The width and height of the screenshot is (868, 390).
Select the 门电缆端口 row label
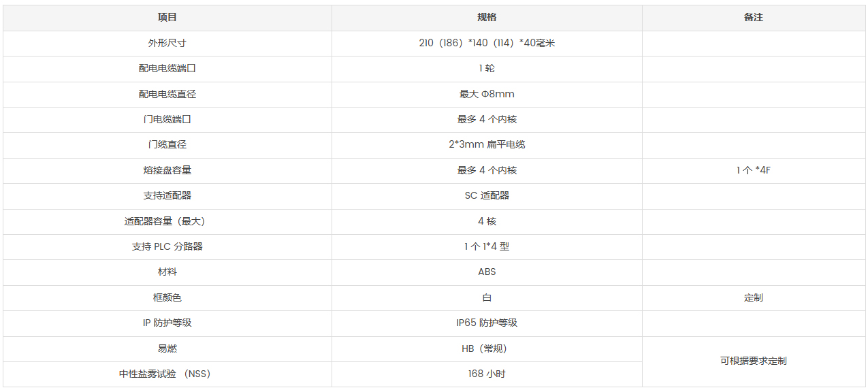[167, 119]
